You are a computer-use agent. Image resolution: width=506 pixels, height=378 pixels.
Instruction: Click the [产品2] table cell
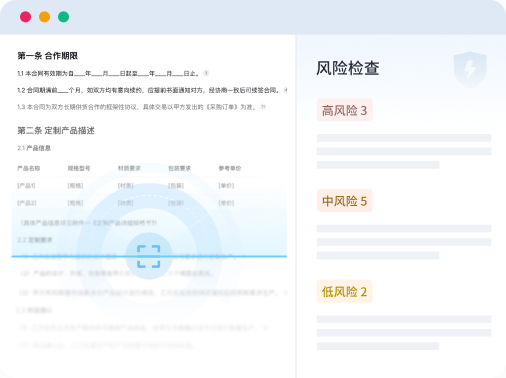(27, 203)
